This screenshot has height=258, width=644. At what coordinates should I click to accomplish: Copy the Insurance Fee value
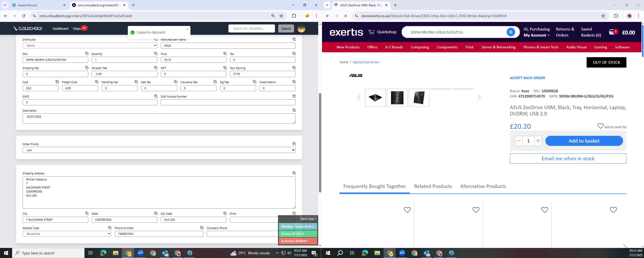pos(215,82)
